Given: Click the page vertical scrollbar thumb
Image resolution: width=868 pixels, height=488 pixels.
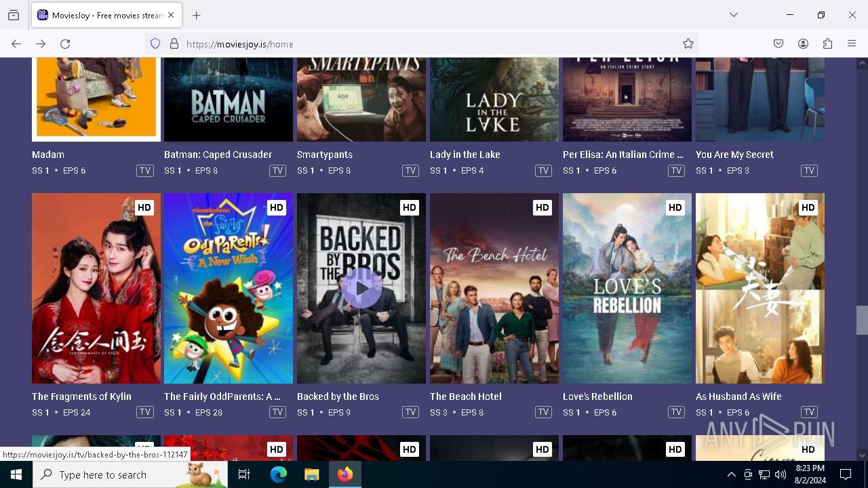Looking at the screenshot, I should [862, 320].
